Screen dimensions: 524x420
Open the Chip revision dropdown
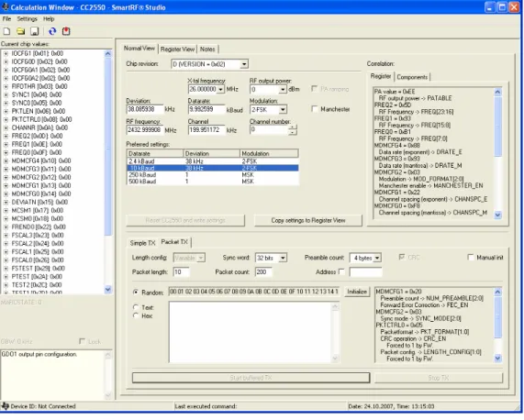(x=244, y=64)
